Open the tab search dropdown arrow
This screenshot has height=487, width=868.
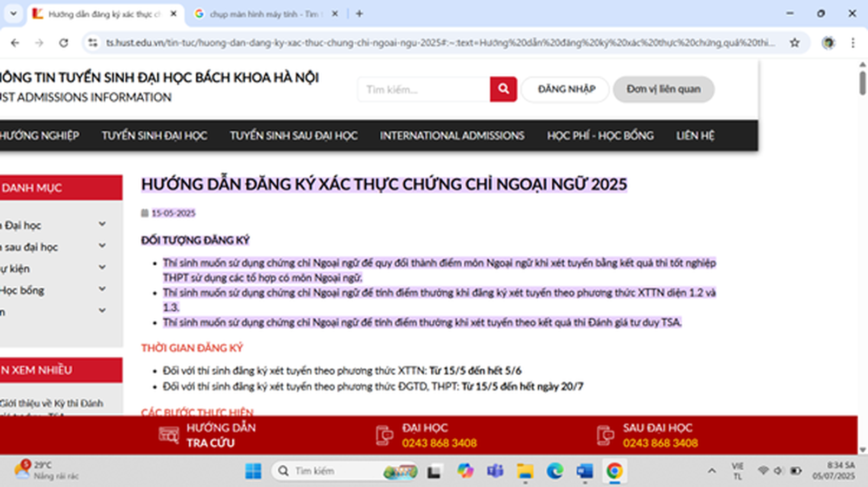[13, 14]
